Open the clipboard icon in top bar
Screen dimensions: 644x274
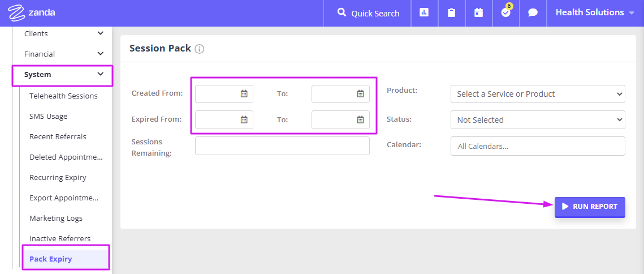[451, 13]
